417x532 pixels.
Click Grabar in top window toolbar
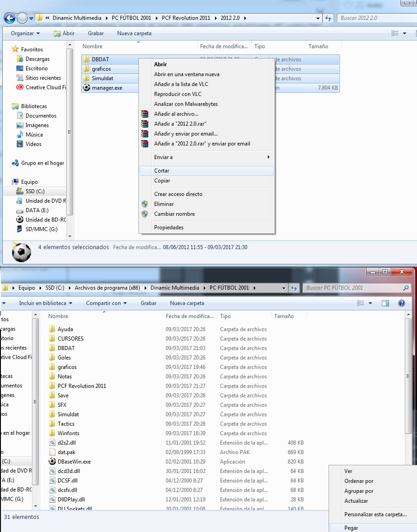point(96,33)
